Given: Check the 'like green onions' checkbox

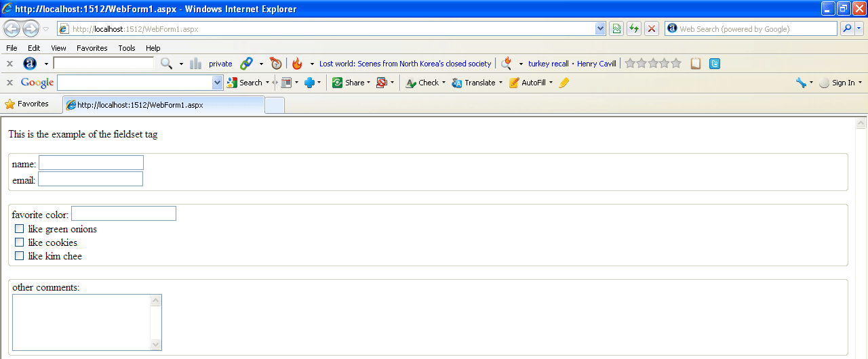Looking at the screenshot, I should pos(19,229).
